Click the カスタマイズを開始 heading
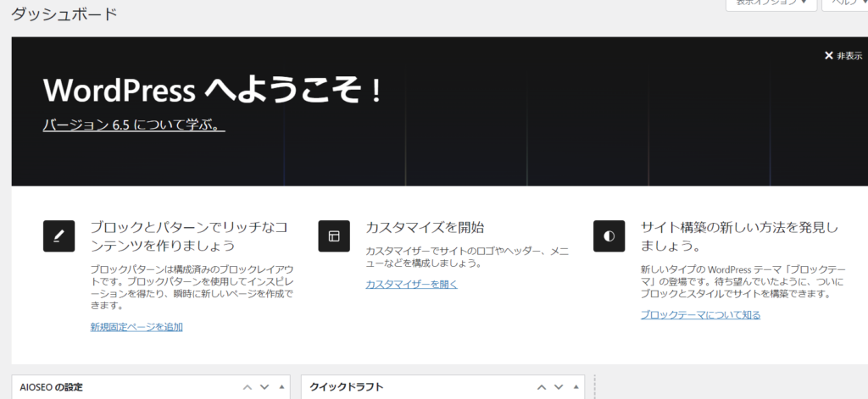 425,227
